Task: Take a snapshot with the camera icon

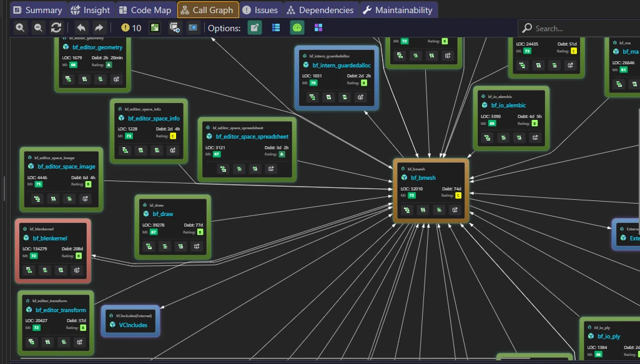Action: click(x=193, y=27)
